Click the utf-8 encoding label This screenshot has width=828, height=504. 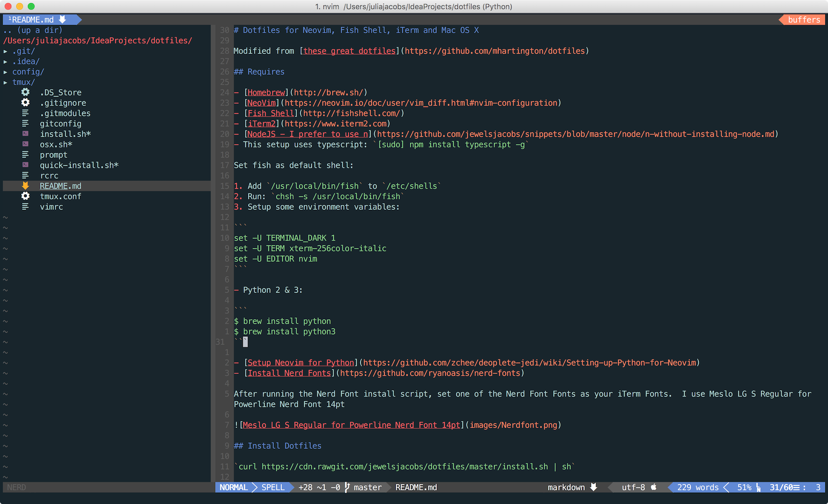tap(633, 487)
